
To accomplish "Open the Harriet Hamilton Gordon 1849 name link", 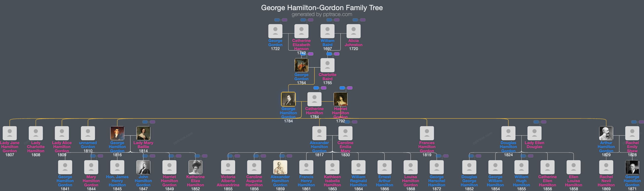I will [x=169, y=181].
